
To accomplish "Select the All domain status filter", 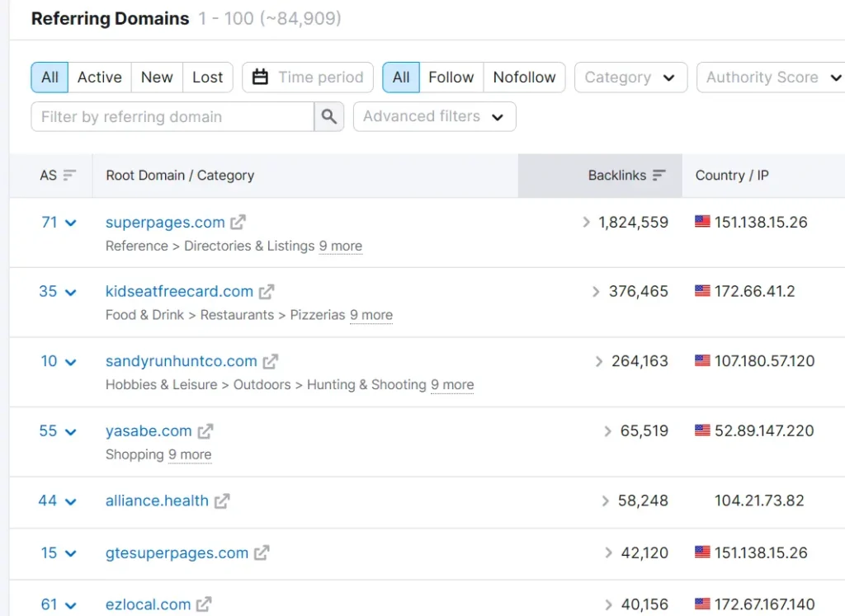I will [x=50, y=77].
